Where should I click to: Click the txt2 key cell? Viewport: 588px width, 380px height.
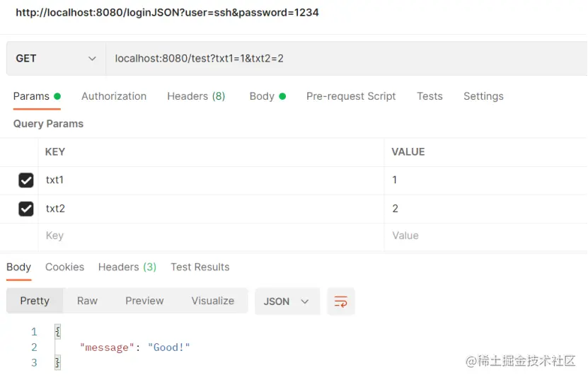pos(211,209)
